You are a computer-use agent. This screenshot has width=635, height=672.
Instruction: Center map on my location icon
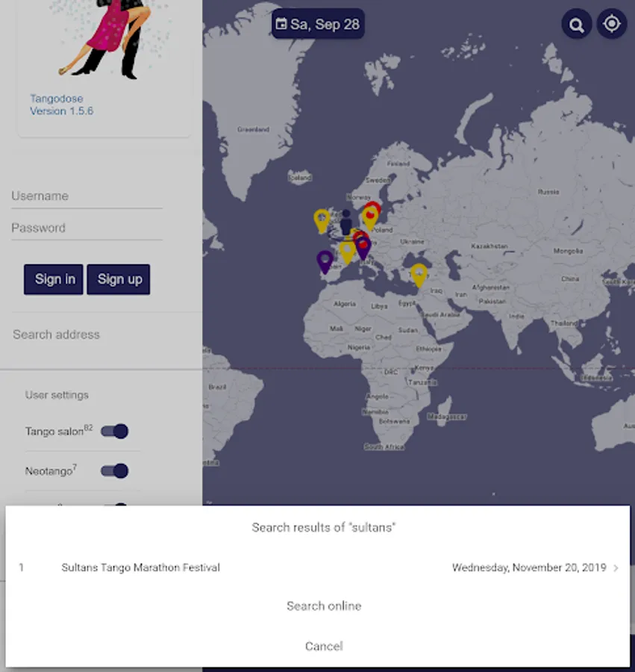(x=611, y=24)
